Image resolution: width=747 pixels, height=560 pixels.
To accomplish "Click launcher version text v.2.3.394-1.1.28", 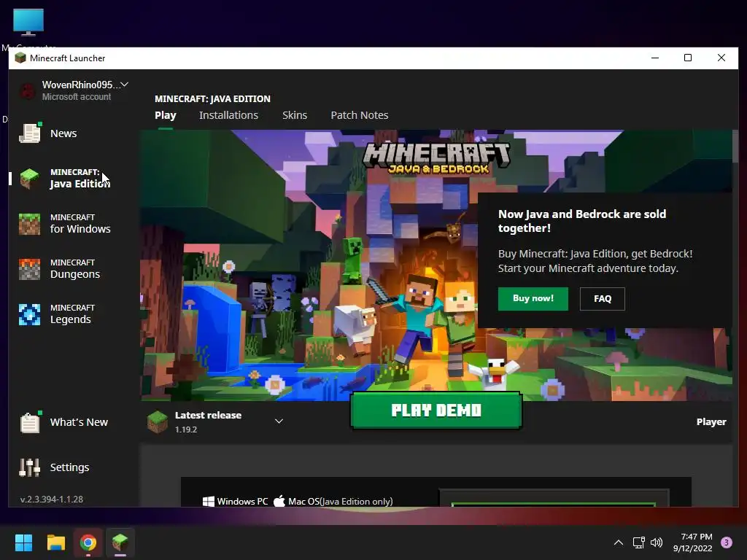I will (52, 499).
